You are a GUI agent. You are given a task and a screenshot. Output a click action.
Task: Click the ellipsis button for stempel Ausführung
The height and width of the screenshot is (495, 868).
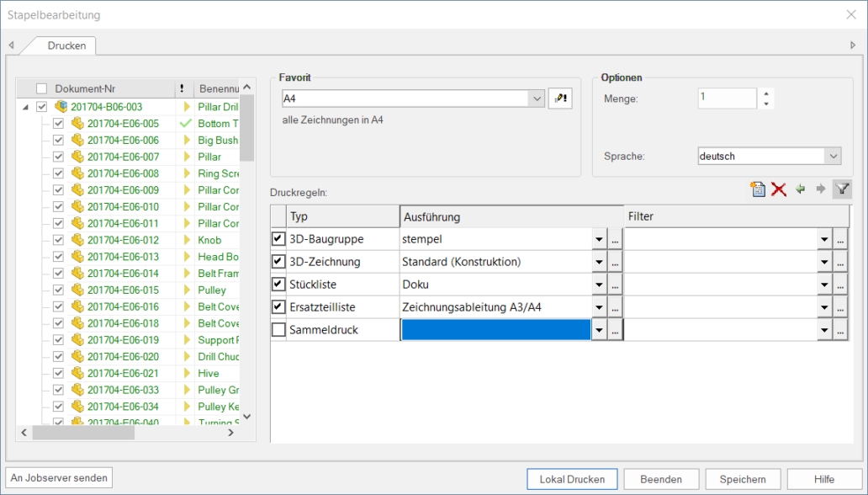coord(616,240)
